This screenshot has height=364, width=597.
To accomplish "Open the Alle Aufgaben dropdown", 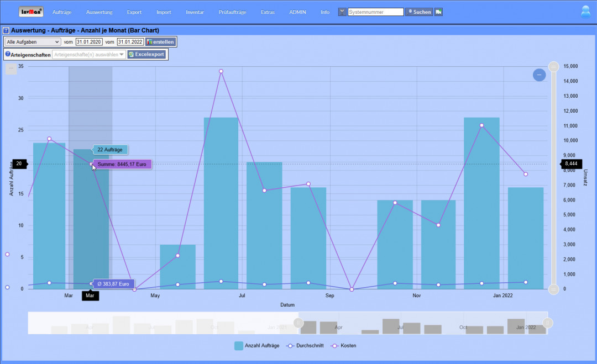I will click(x=33, y=42).
